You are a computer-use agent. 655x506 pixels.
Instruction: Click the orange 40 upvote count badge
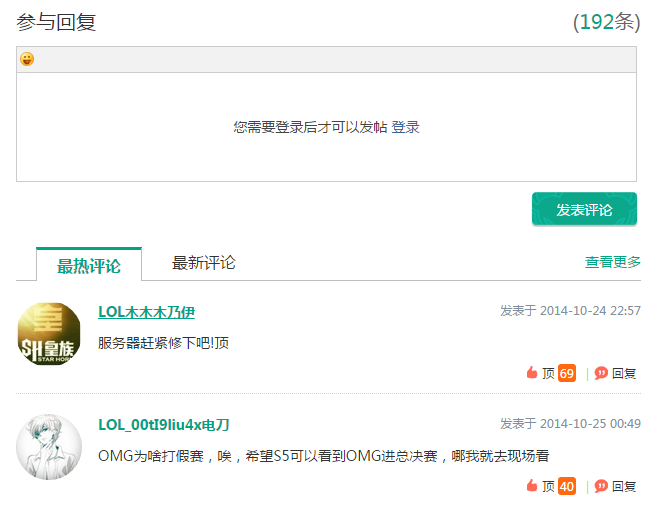(x=567, y=486)
